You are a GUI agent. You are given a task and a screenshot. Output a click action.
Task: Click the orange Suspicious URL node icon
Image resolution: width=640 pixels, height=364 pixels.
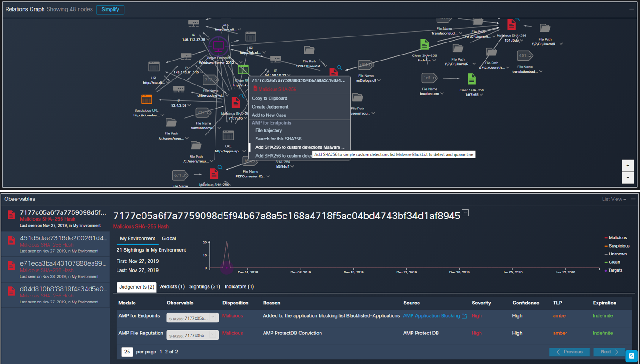(147, 99)
